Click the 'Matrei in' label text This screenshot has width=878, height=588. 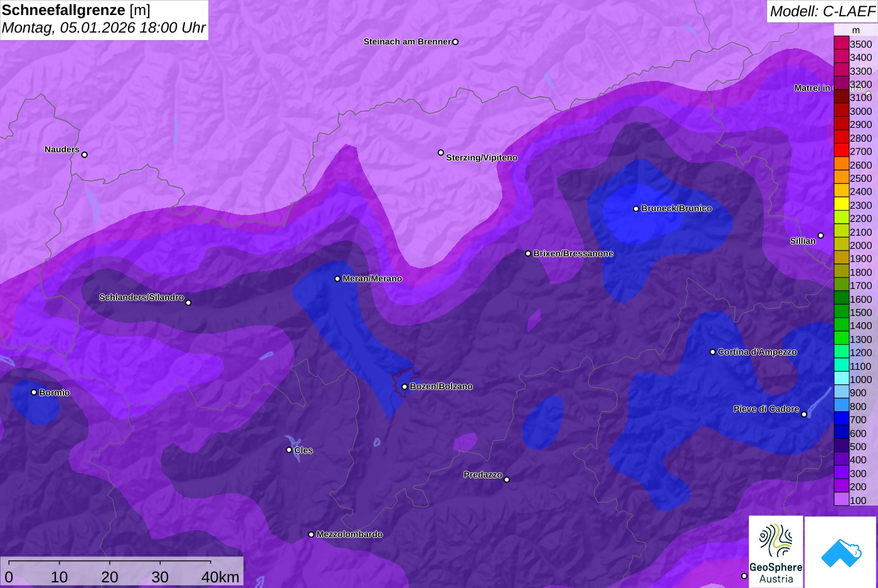812,88
